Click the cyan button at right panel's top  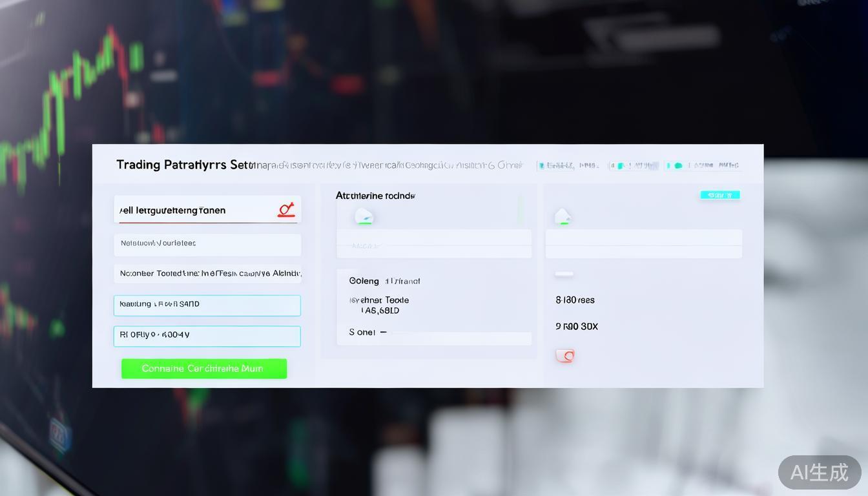click(x=720, y=195)
